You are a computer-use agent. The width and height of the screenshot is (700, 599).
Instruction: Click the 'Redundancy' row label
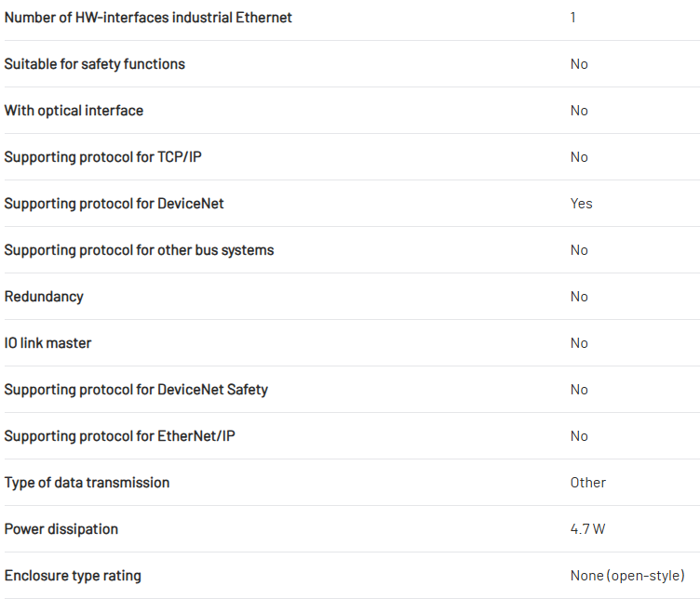point(44,297)
